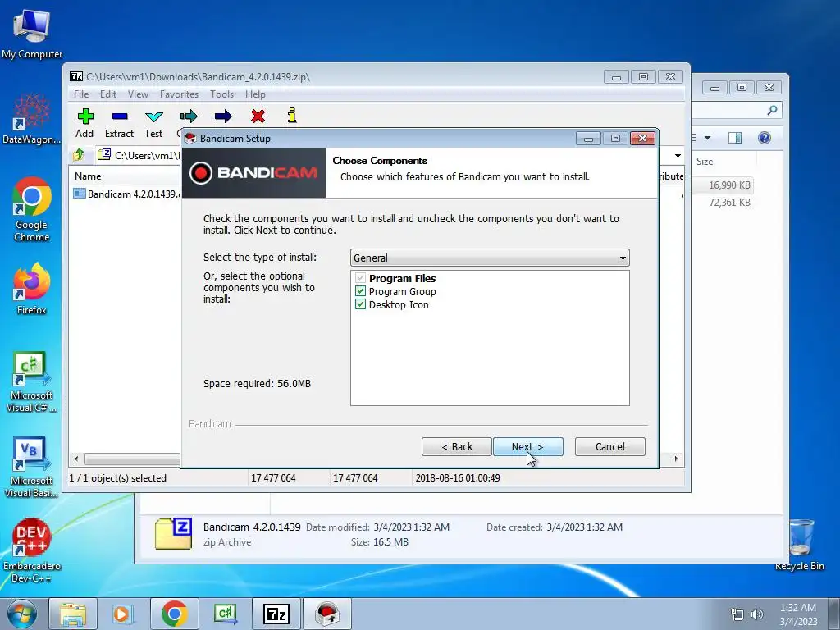Viewport: 840px width, 630px height.
Task: Open Firefox desktop shortcut
Action: (x=32, y=289)
